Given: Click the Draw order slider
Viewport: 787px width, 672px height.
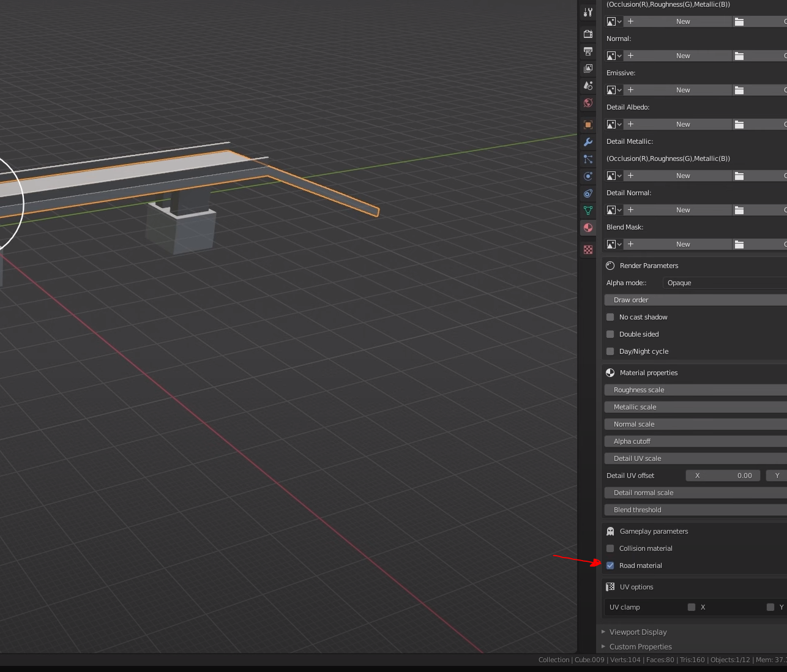Looking at the screenshot, I should (695, 300).
